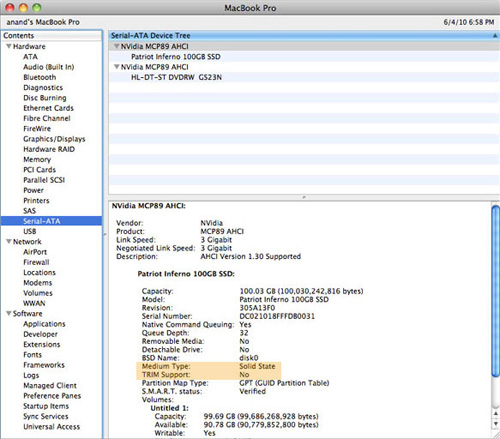Open USB hardware info
Viewport: 500px width, 439px height.
(30, 231)
